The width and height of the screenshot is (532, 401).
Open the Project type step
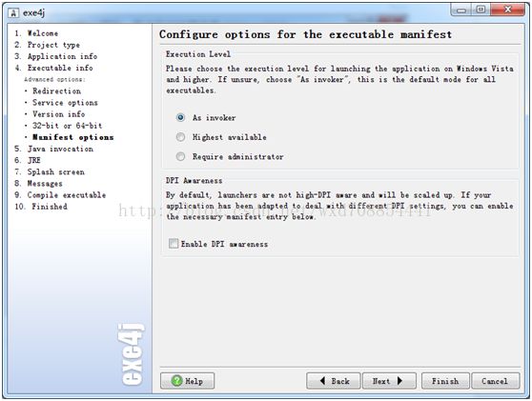coord(53,45)
